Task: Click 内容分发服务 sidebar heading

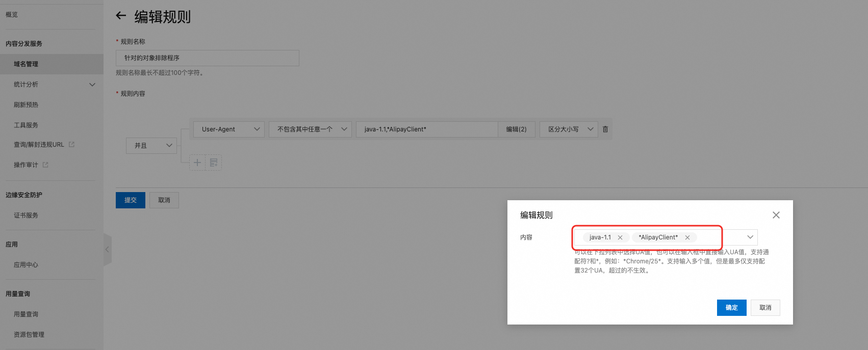Action: point(24,44)
